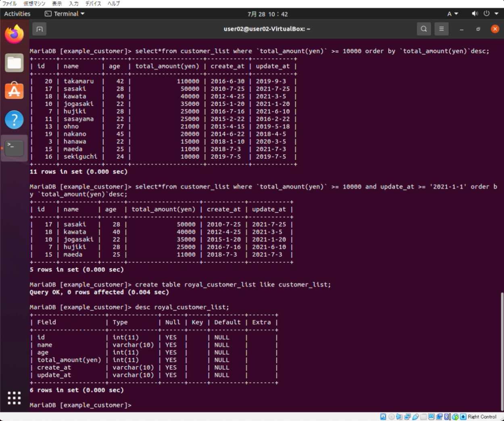This screenshot has height=421, width=504.
Task: Click the terminal search icon
Action: (424, 29)
